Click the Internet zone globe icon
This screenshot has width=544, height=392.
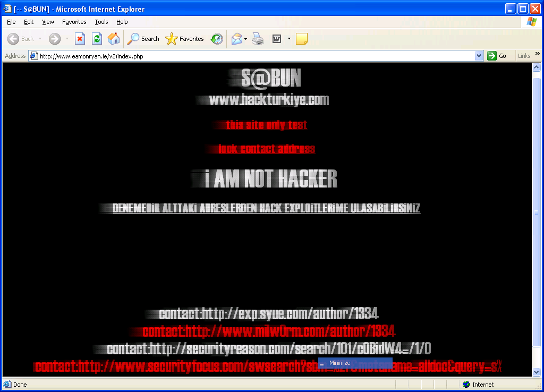click(466, 385)
